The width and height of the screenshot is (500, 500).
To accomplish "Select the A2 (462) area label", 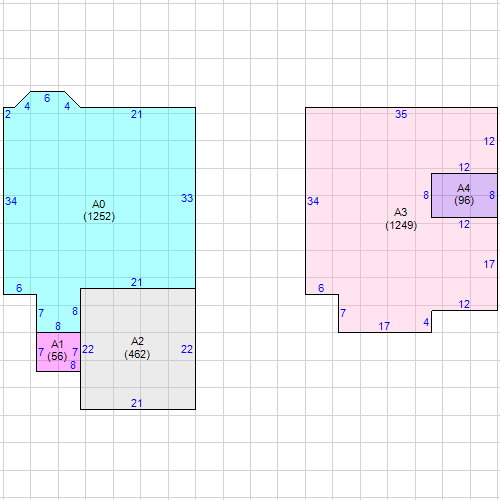I will tap(137, 348).
